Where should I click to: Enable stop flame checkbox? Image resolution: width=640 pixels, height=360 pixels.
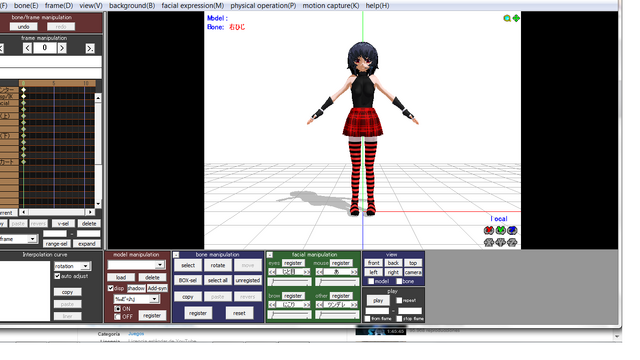coord(399,319)
